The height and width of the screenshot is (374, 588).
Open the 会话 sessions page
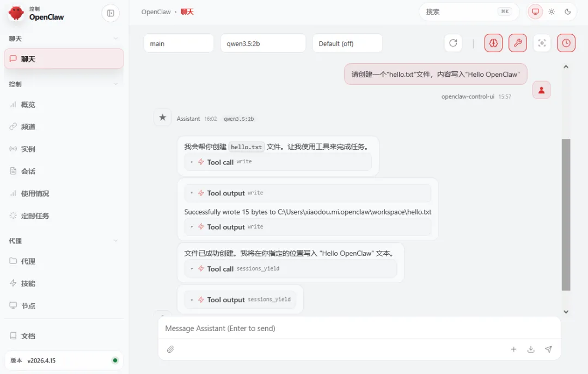click(x=64, y=171)
